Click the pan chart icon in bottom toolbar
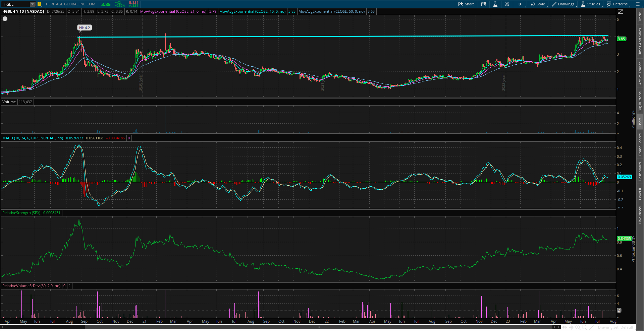 pyautogui.click(x=565, y=327)
